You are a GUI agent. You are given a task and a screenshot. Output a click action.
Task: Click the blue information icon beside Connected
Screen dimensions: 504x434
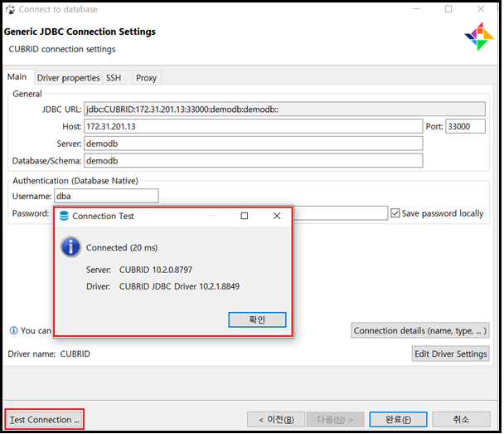click(x=70, y=247)
